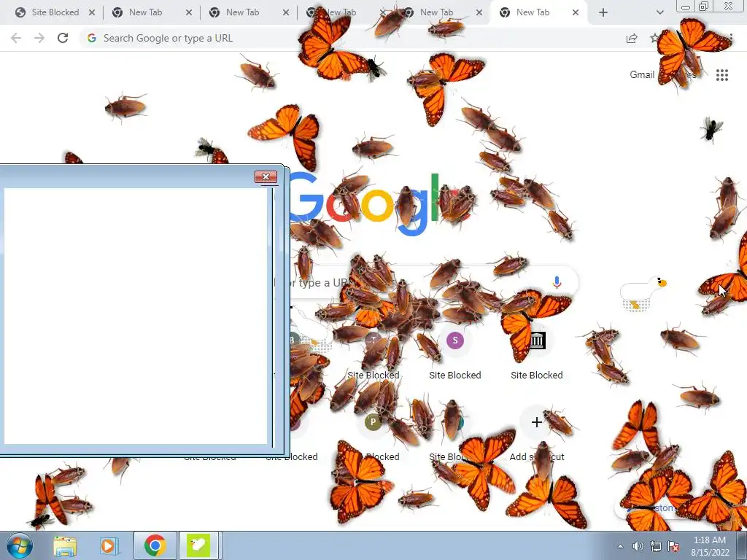Activate the last New Tab tab
The height and width of the screenshot is (560, 747).
[x=533, y=12]
